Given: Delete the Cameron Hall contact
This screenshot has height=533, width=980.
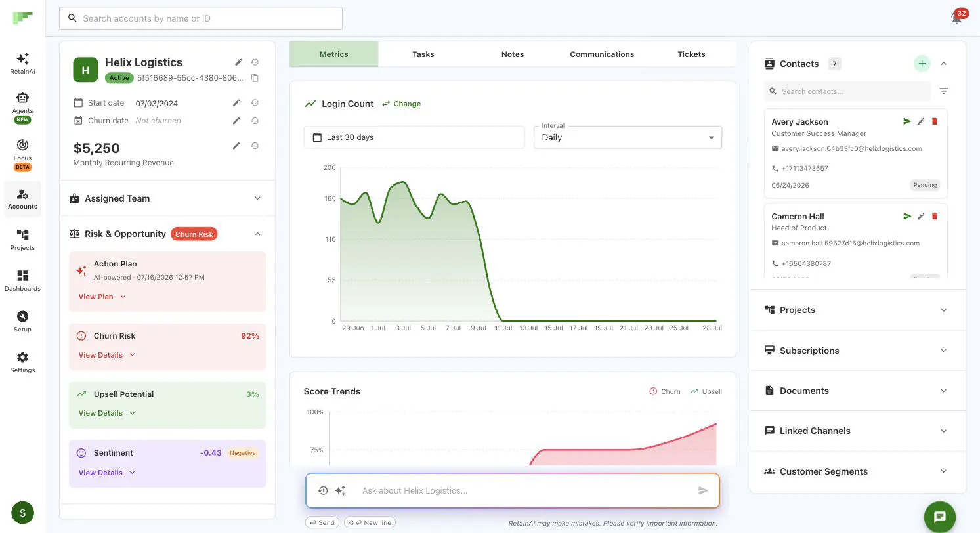Looking at the screenshot, I should [x=935, y=216].
